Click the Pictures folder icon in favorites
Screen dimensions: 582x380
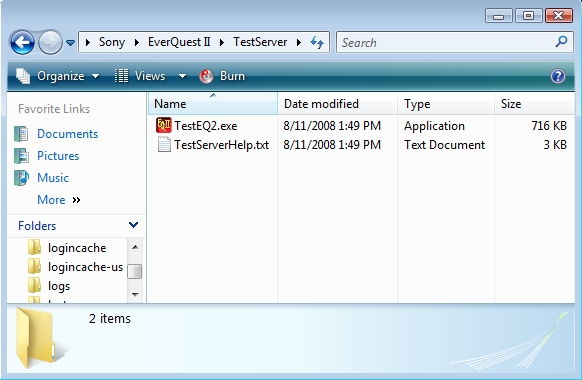click(21, 156)
